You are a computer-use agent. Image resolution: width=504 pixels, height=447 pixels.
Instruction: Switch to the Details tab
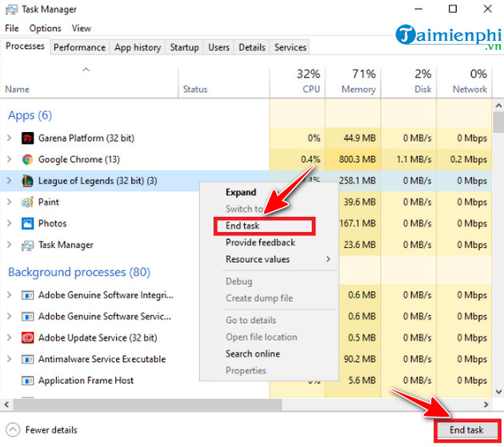tap(252, 47)
